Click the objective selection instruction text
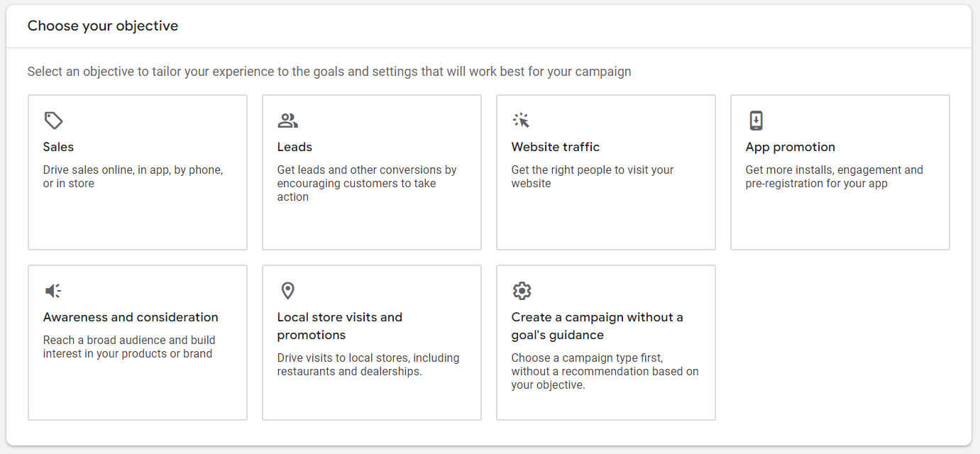Screen dimensions: 980x454 (x=329, y=71)
